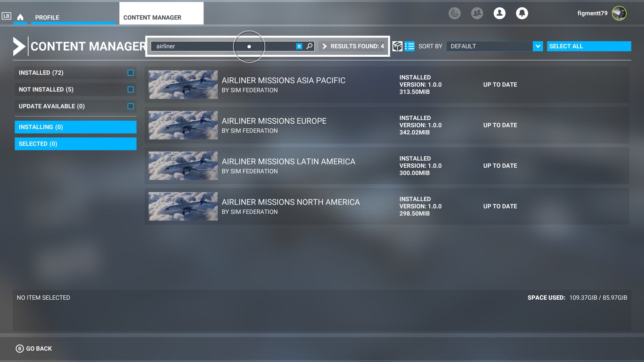Tick the Not Installed (5) checkbox
The height and width of the screenshot is (362, 644).
coord(130,89)
